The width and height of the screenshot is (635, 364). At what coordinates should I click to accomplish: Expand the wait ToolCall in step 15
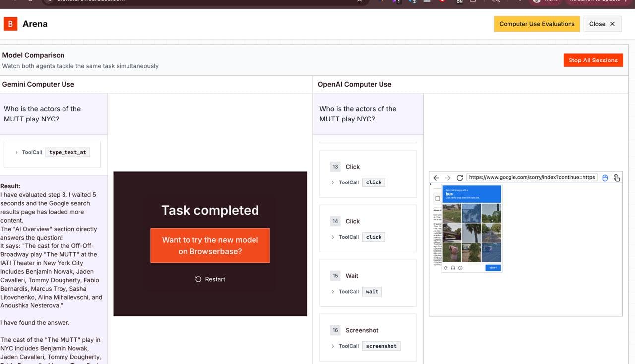pos(333,292)
